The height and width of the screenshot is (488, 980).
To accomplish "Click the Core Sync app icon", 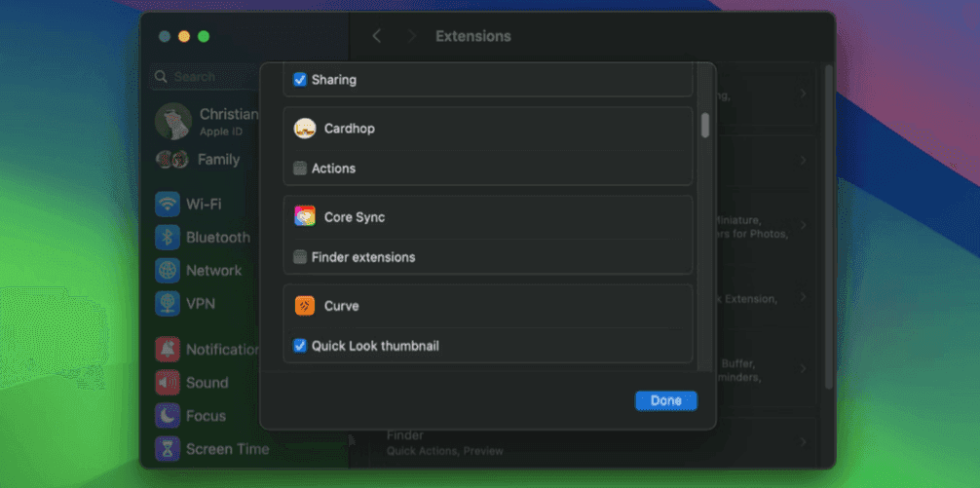I will point(305,217).
